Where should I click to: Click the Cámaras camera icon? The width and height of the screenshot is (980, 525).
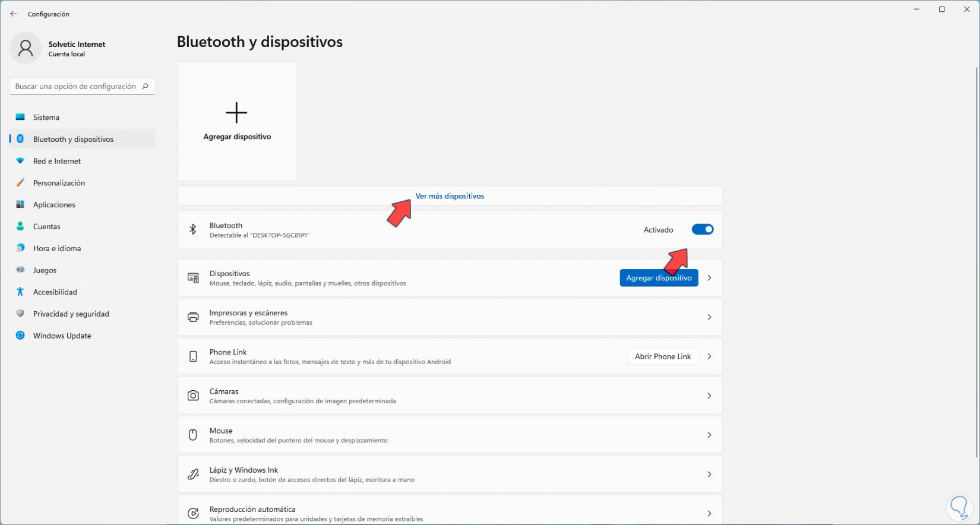(193, 396)
